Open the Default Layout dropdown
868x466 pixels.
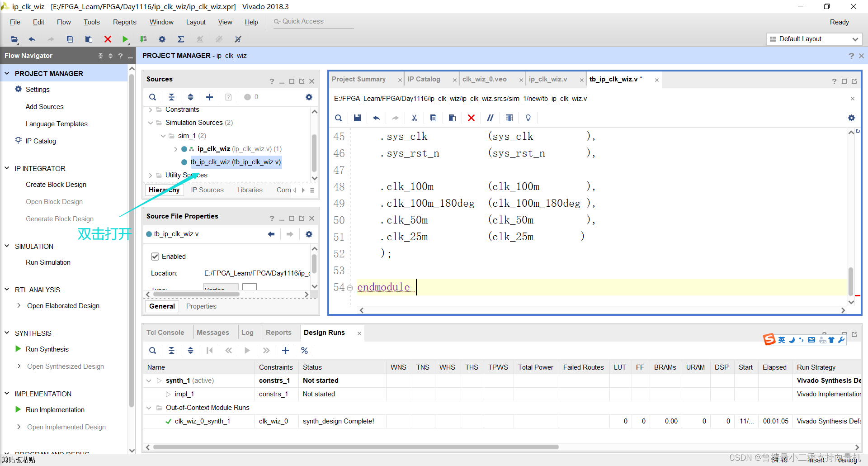coord(814,39)
